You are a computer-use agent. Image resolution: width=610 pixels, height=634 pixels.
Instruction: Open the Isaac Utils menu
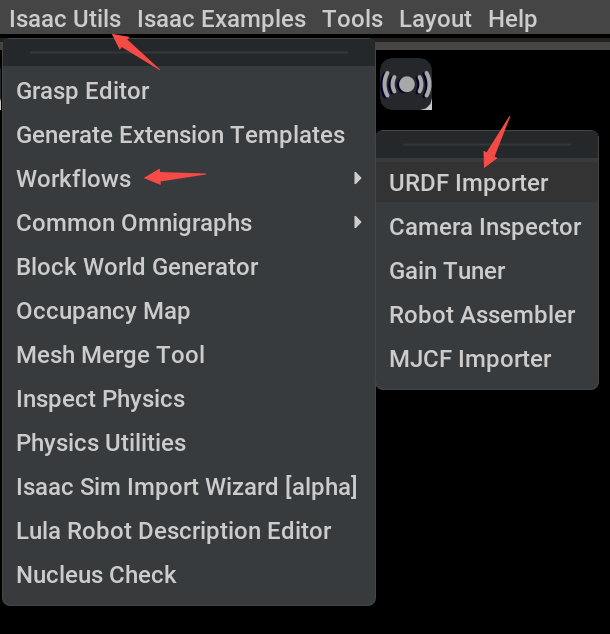point(65,19)
